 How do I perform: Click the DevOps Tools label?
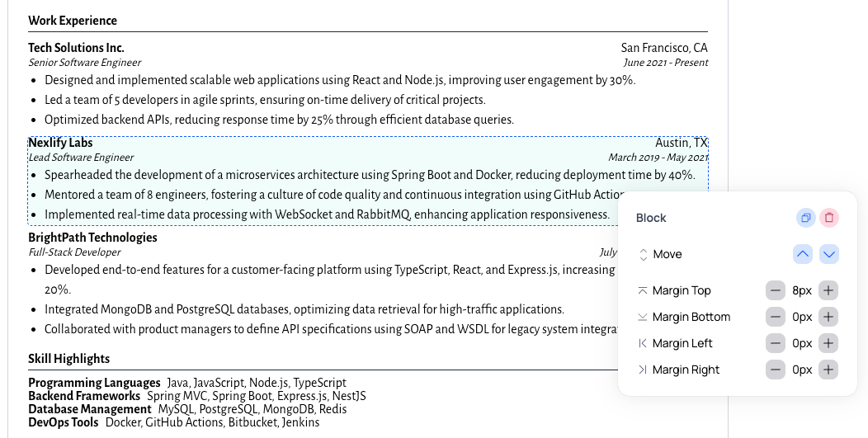point(63,422)
